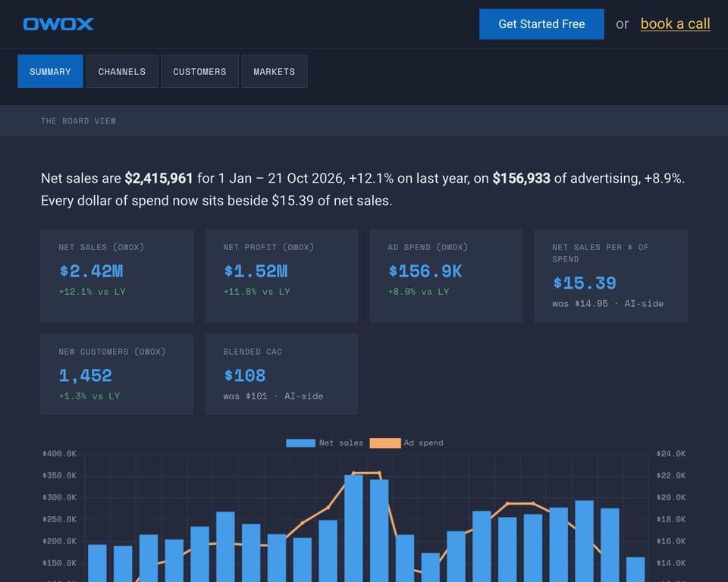Click the +11.8% vs LY text
The width and height of the screenshot is (728, 582).
tap(257, 292)
